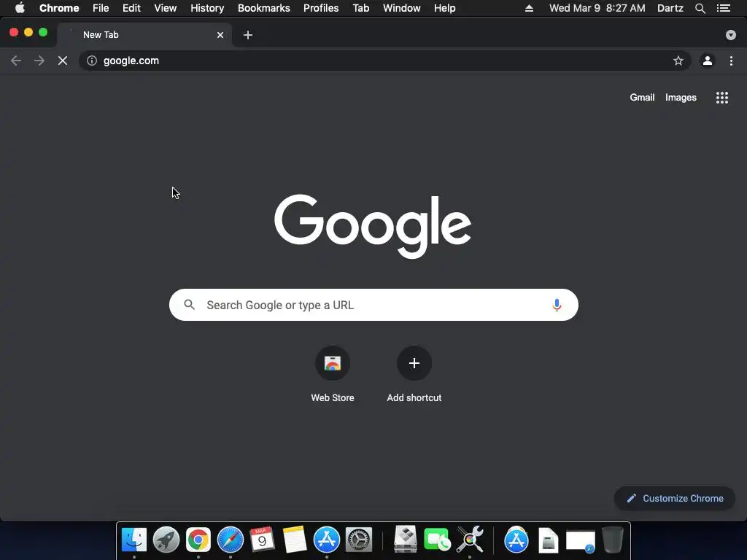747x560 pixels.
Task: Open Launchpad from the Dock
Action: [166, 540]
